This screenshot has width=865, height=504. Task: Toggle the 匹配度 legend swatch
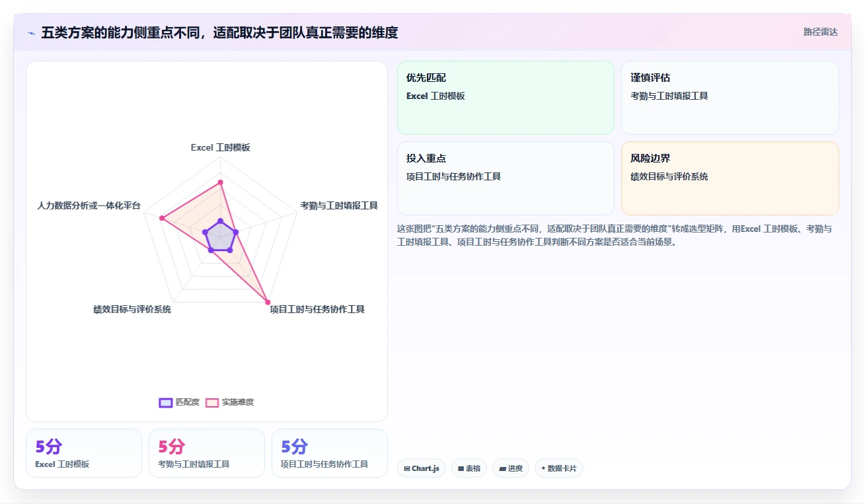click(x=166, y=402)
